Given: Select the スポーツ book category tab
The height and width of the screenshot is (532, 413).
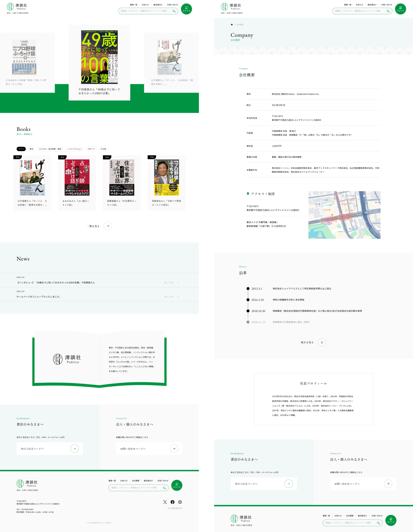Looking at the screenshot, I should point(91,149).
